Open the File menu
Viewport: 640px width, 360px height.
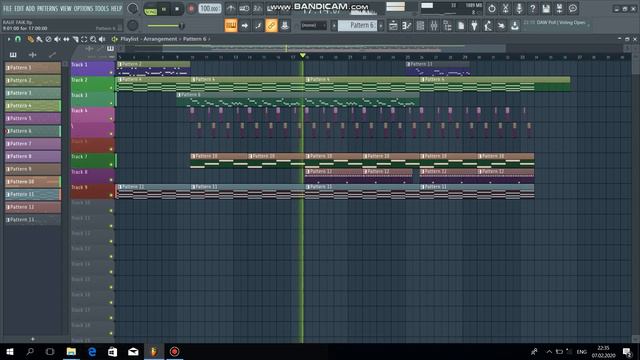7,9
